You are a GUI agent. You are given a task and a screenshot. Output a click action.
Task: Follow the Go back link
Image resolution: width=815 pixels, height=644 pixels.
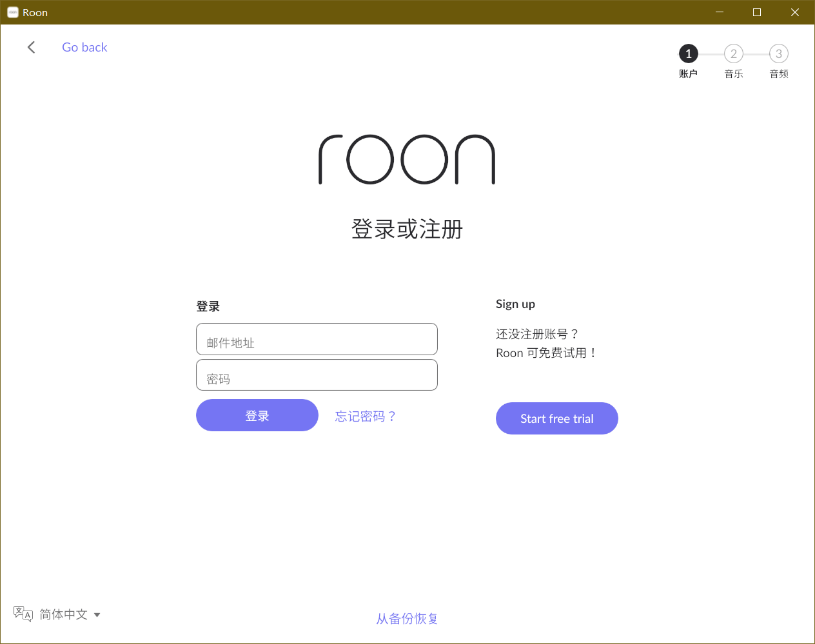(x=84, y=47)
